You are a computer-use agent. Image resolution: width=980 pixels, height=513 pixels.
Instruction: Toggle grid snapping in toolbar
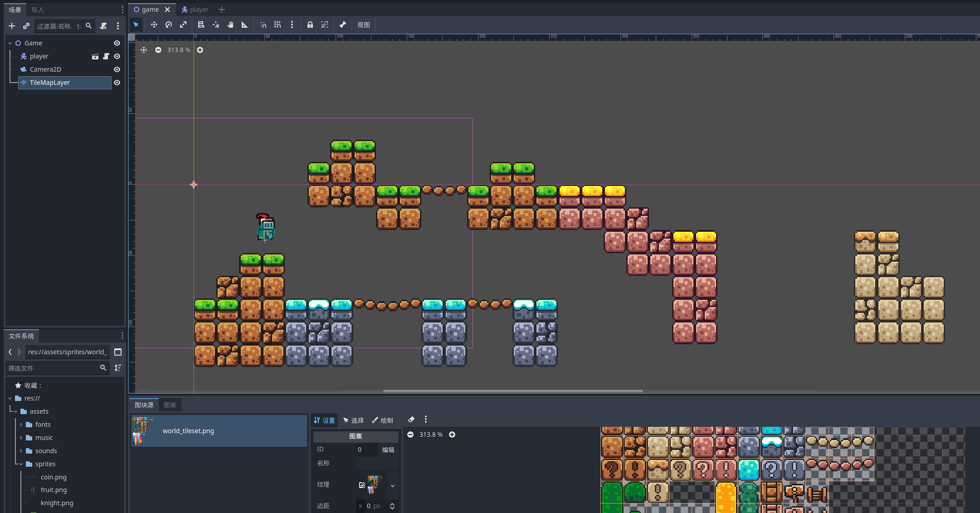pos(278,25)
